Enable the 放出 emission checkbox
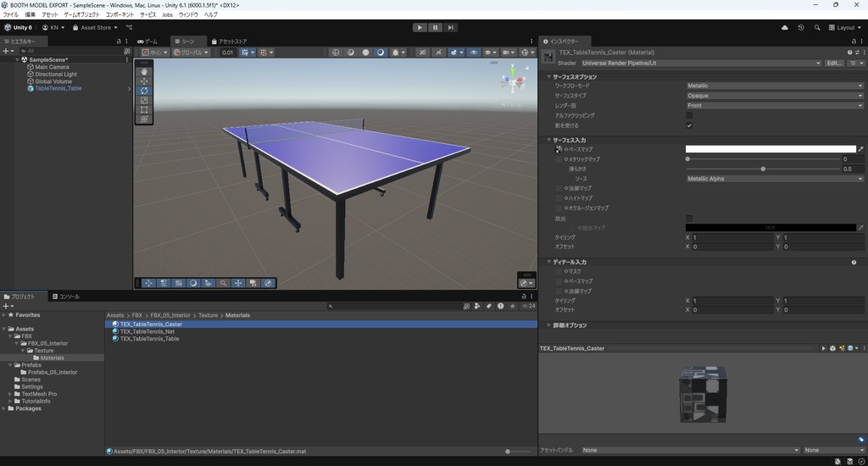This screenshot has height=466, width=868. click(x=689, y=219)
